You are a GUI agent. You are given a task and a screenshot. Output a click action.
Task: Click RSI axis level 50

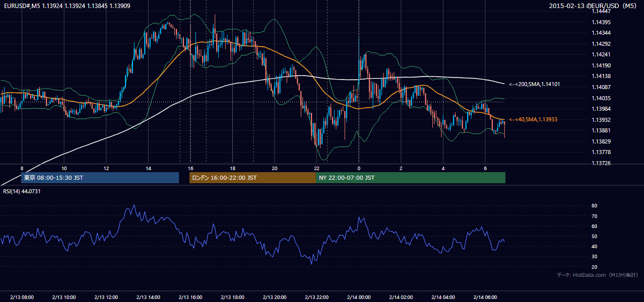click(594, 236)
